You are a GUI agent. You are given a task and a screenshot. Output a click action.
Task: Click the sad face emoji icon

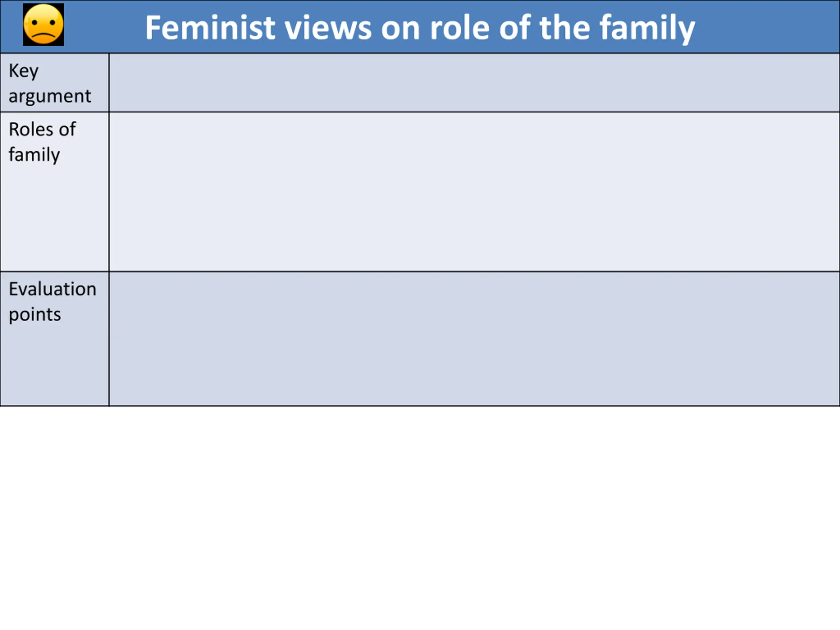pos(43,25)
